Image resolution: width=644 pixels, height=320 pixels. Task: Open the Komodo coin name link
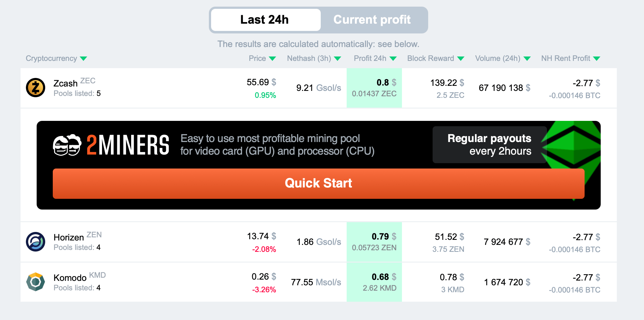70,278
